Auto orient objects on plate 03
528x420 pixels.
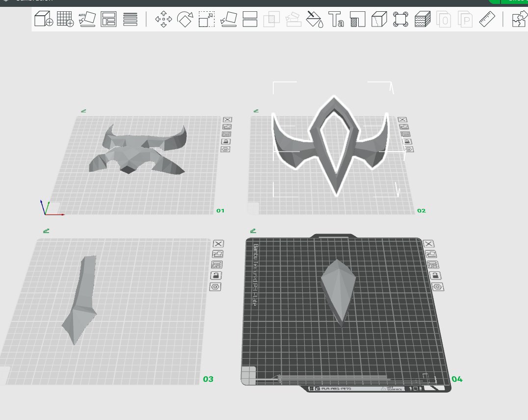pos(217,254)
